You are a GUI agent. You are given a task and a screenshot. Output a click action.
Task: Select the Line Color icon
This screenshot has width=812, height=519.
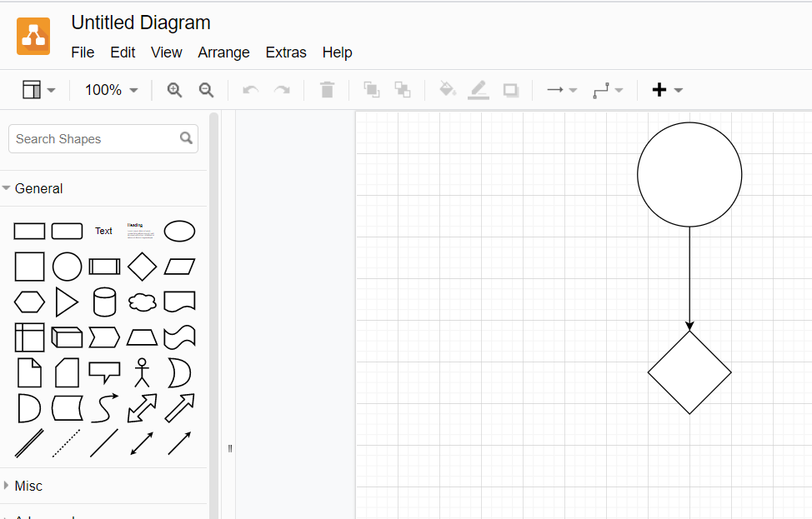pos(478,89)
